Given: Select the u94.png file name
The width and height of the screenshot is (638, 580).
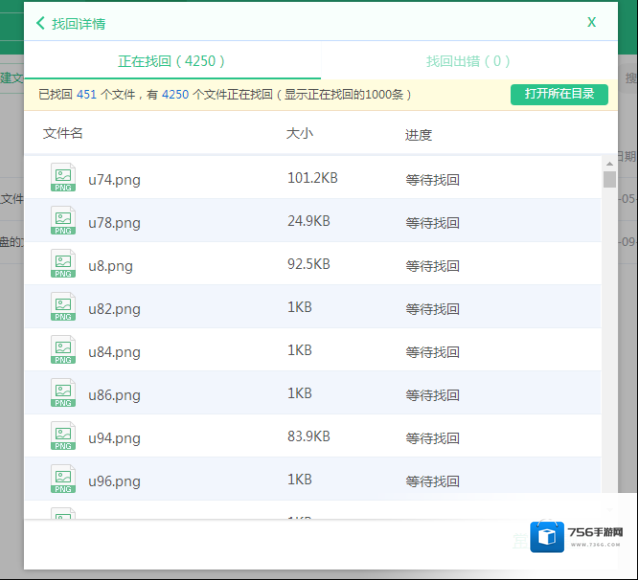Looking at the screenshot, I should (x=114, y=438).
